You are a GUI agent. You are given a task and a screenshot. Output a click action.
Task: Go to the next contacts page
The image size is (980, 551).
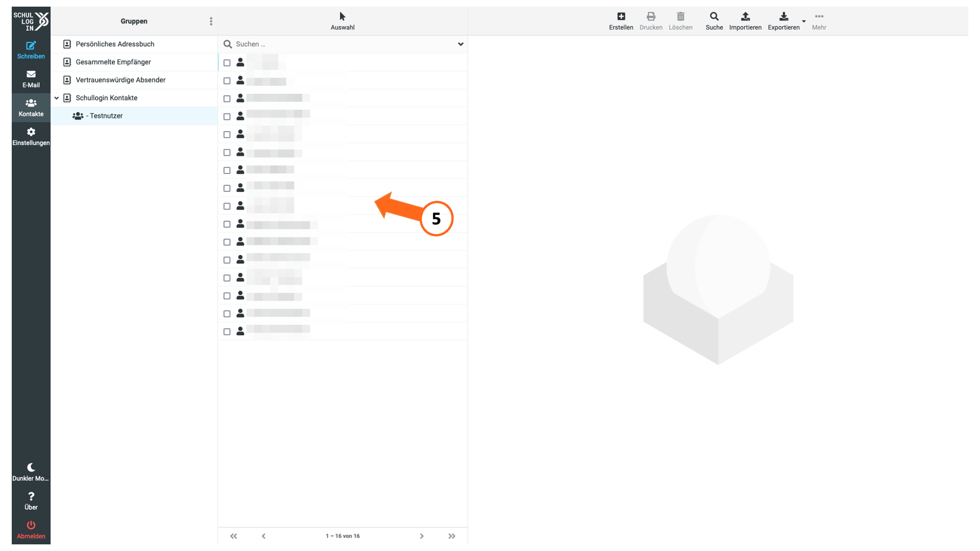tap(422, 536)
